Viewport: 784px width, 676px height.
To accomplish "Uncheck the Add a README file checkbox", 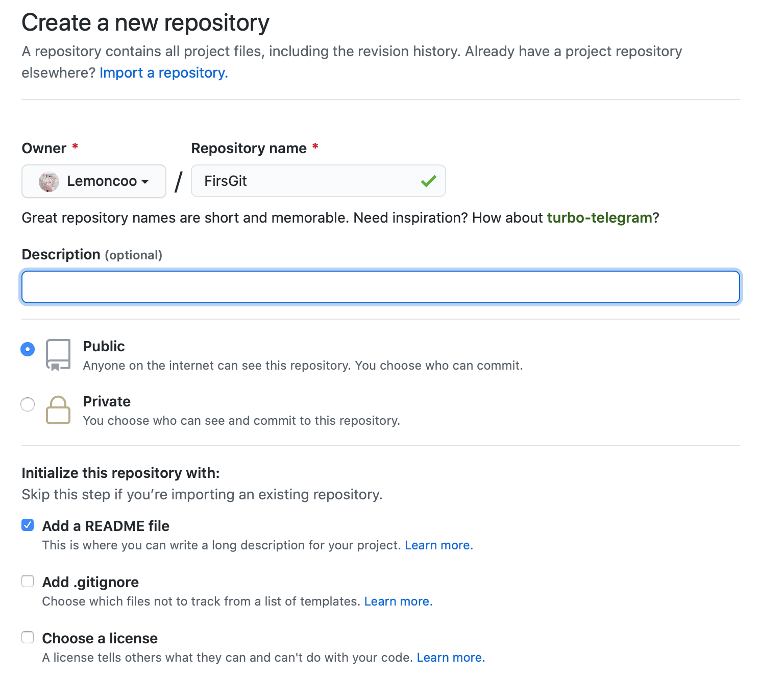I will [28, 525].
